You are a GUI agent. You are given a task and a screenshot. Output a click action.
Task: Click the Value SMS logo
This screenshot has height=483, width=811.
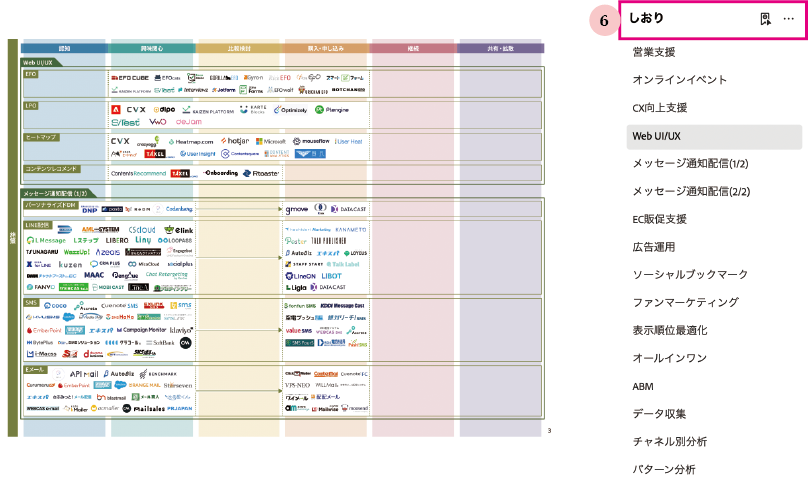tap(298, 330)
